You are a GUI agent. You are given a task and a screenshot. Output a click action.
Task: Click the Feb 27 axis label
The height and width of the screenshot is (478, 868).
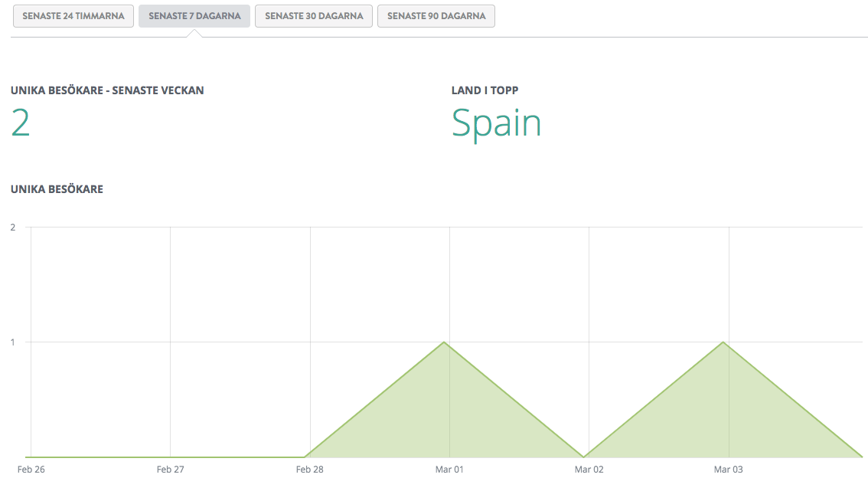[170, 469]
